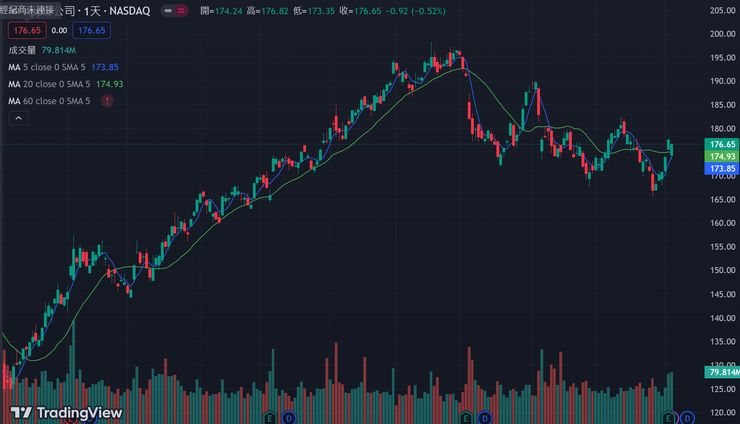Click the middle dividend D marker

[x=484, y=416]
